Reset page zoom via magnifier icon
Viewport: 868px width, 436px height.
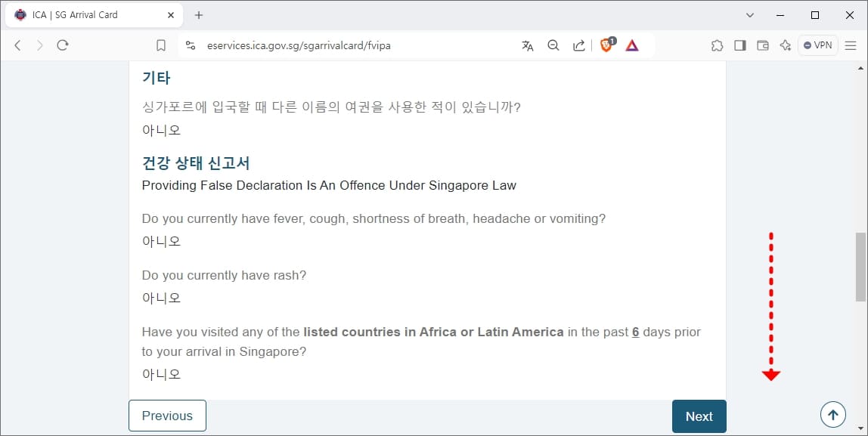pos(553,45)
